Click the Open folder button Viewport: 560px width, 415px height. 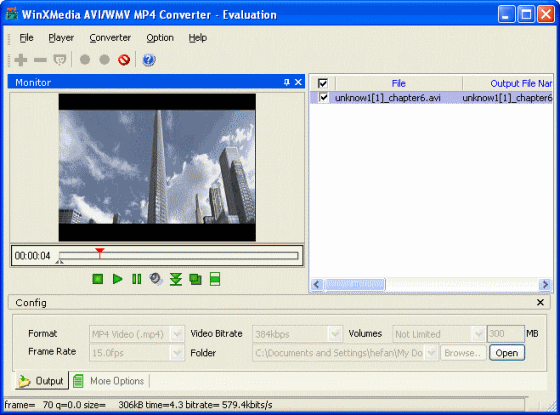pyautogui.click(x=507, y=353)
